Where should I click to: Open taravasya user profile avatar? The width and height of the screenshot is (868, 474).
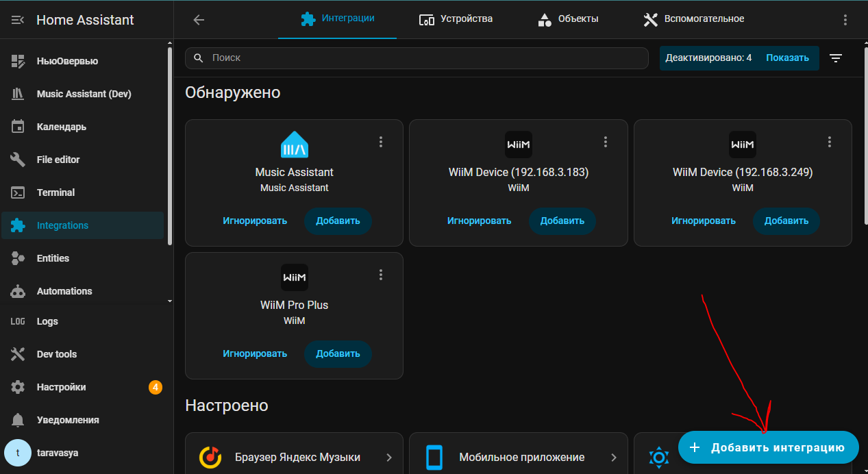[x=18, y=453]
